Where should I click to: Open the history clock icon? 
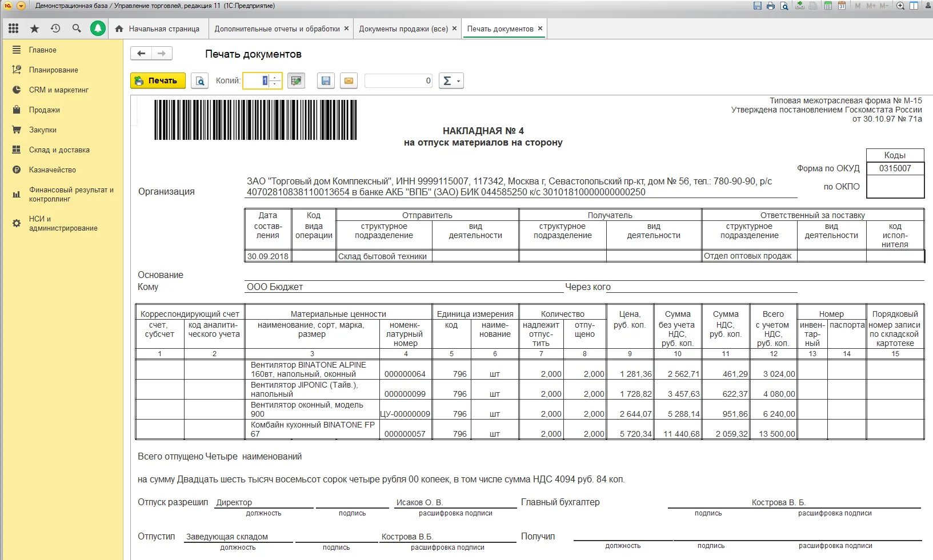pos(55,29)
